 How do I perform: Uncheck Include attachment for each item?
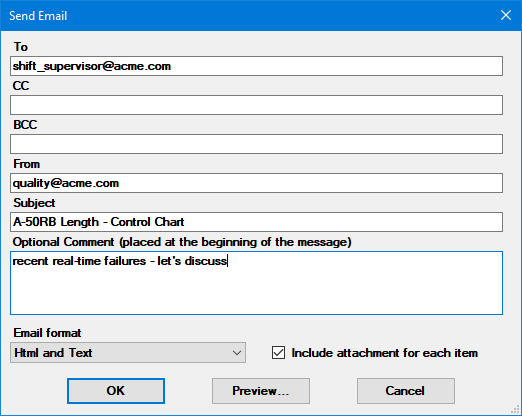pos(278,353)
